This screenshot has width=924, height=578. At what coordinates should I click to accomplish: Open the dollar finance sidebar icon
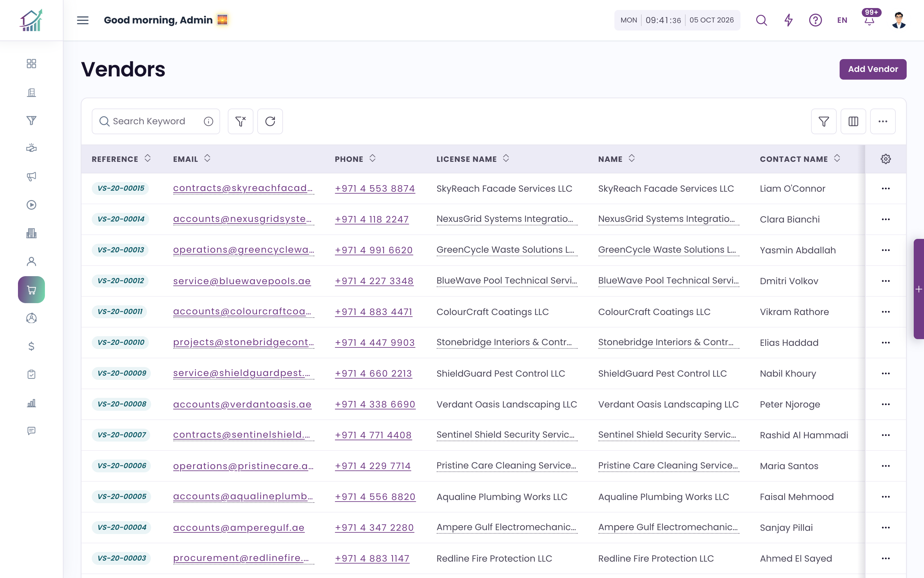pos(31,346)
